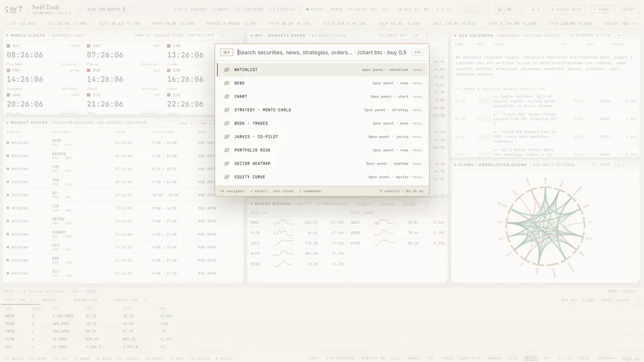
Task: Click the CHRL mover in the Most Up list
Action: [x=298, y=222]
